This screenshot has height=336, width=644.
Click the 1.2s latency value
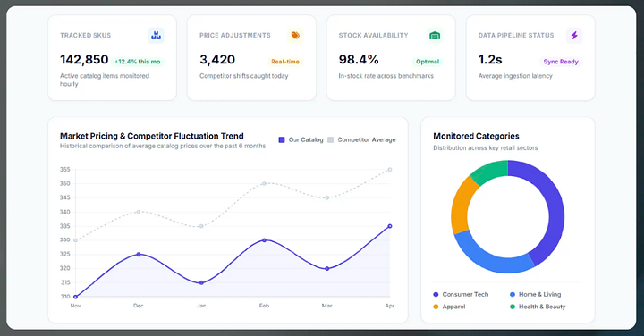490,60
